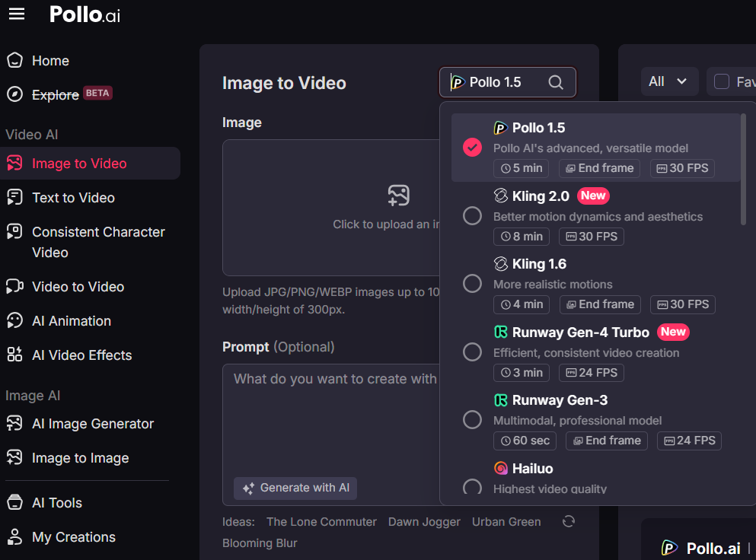756x560 pixels.
Task: Click the AI Image Generator icon
Action: coord(15,423)
